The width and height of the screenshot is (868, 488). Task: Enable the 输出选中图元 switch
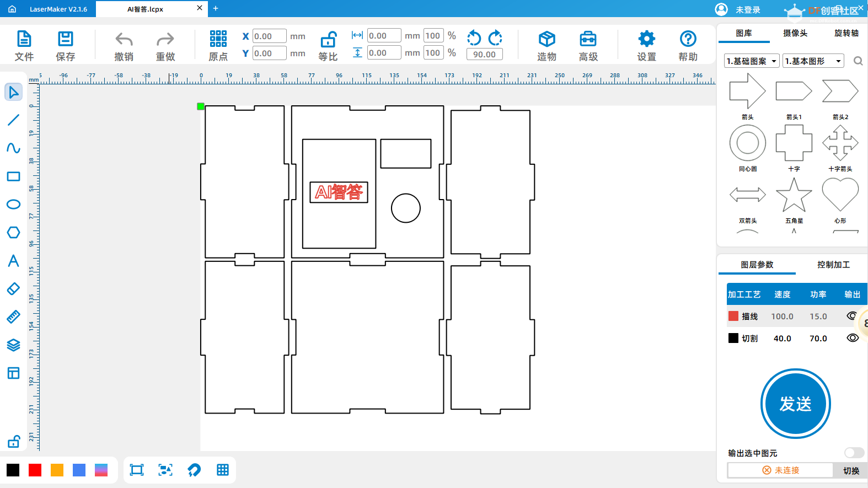point(854,453)
